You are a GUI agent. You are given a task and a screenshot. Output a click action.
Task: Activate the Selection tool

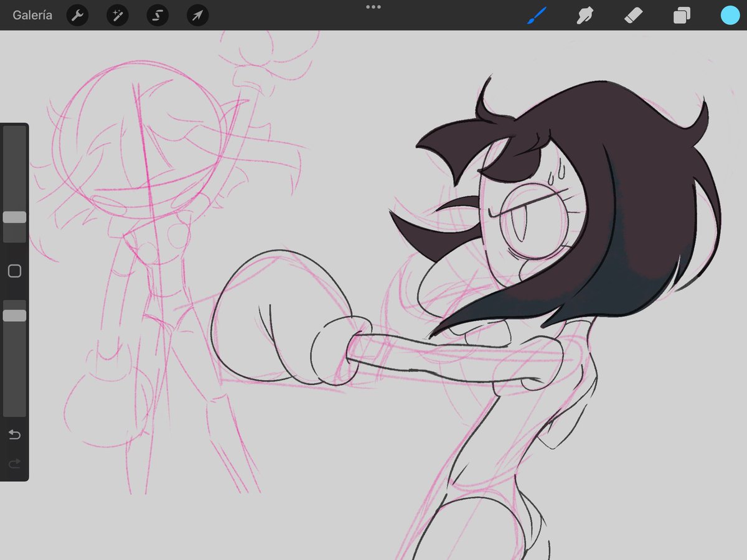[x=157, y=15]
